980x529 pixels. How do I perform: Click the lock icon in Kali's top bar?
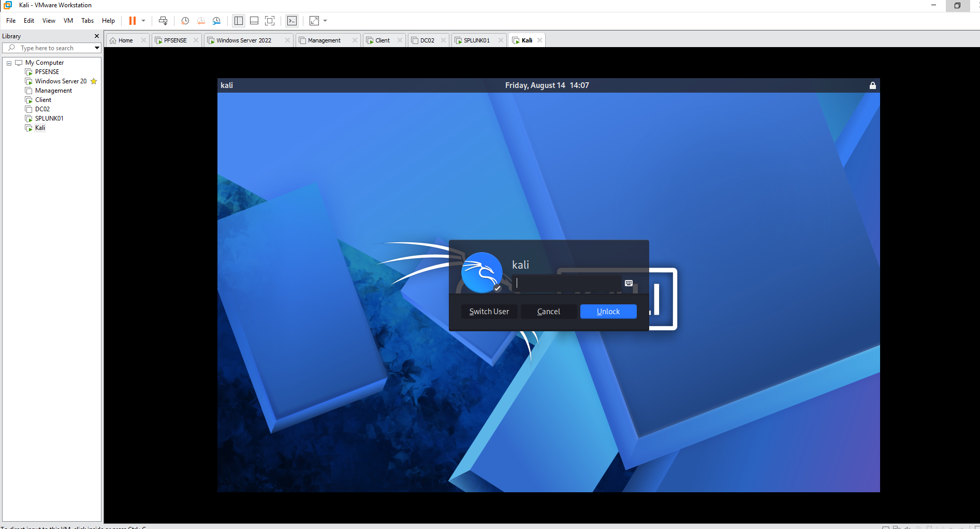[x=872, y=85]
